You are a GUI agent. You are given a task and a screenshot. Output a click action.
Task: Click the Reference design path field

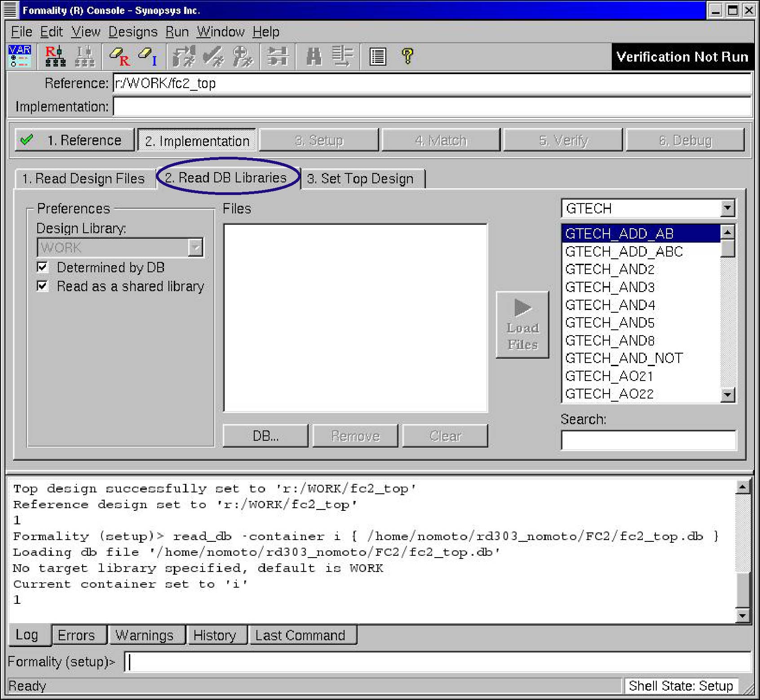coord(433,84)
